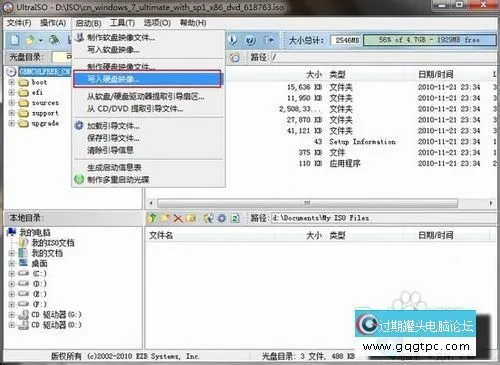Click the horizontal scrollbar thumb of upper list
This screenshot has width=500, height=365.
pos(307,203)
